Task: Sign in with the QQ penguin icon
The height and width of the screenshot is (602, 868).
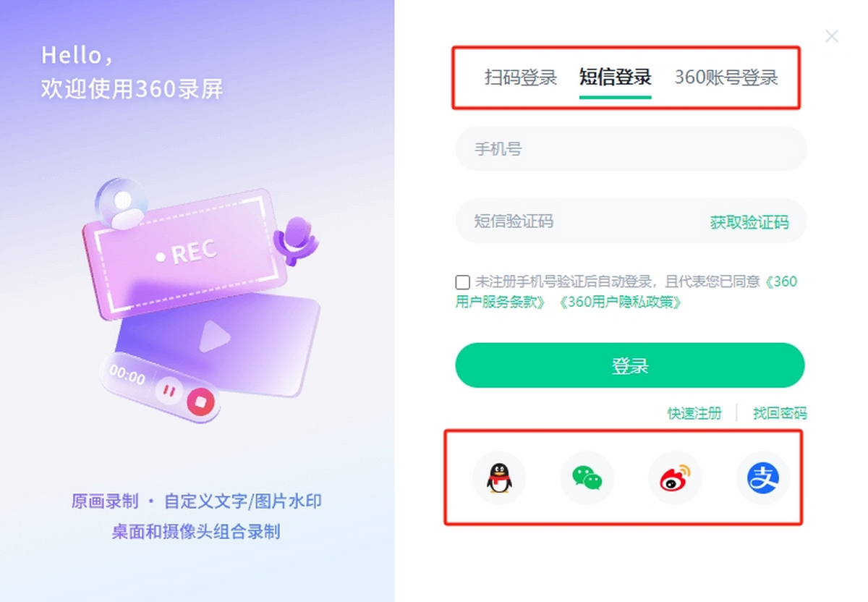Action: click(x=499, y=478)
